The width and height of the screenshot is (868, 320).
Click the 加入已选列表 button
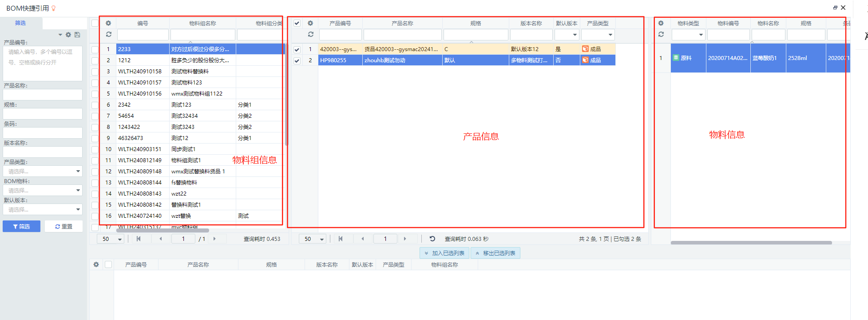click(x=444, y=253)
